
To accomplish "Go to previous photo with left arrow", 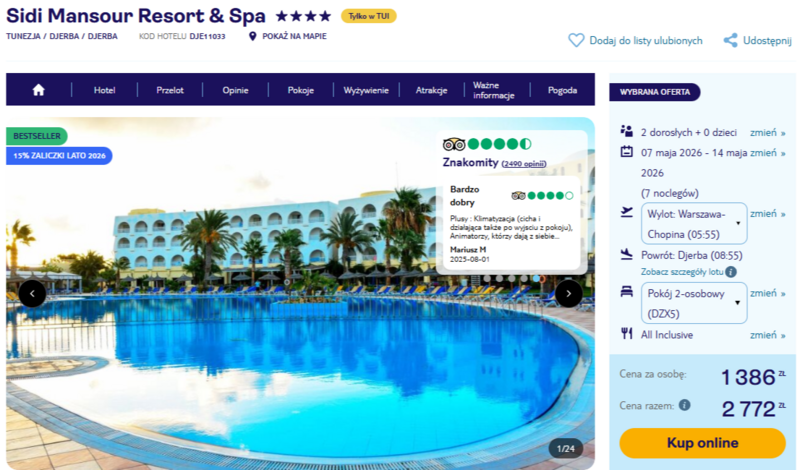I will click(x=32, y=293).
